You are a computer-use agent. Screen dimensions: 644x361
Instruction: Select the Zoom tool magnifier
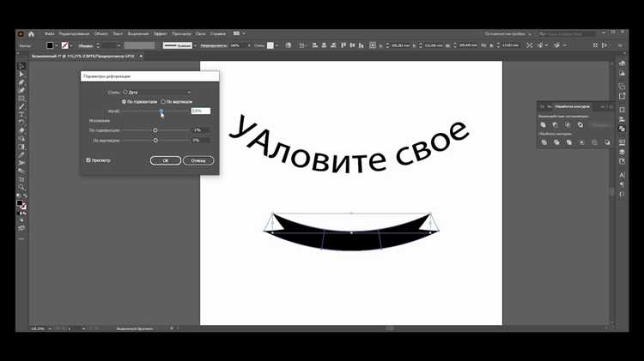(22, 187)
